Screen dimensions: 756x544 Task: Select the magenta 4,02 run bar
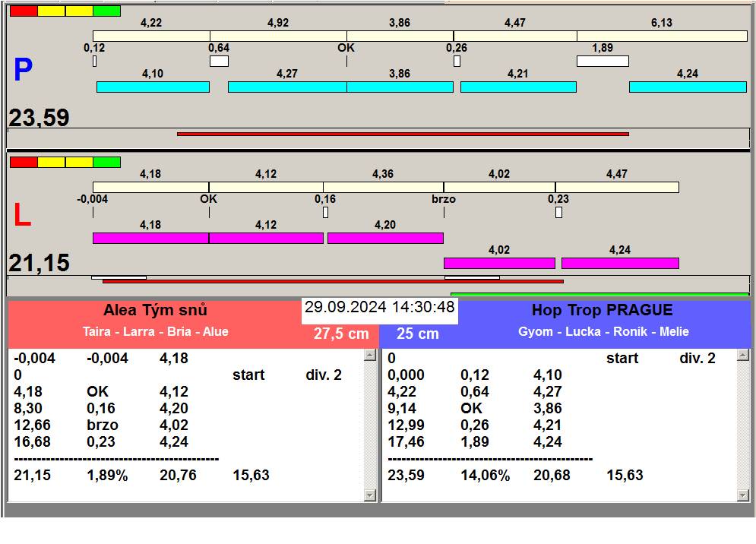498,264
